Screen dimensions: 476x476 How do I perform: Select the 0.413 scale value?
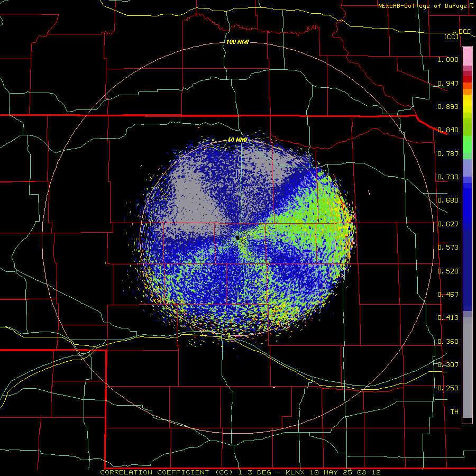click(x=448, y=318)
